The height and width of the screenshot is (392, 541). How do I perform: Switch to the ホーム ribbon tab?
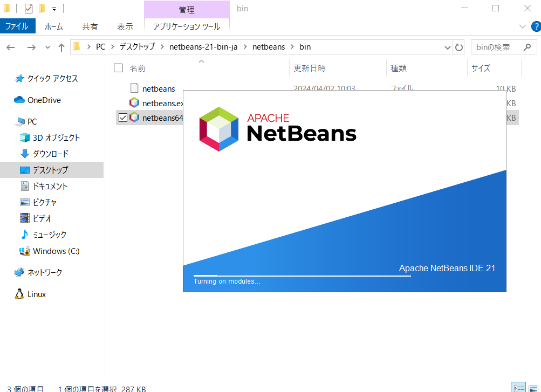pos(54,26)
